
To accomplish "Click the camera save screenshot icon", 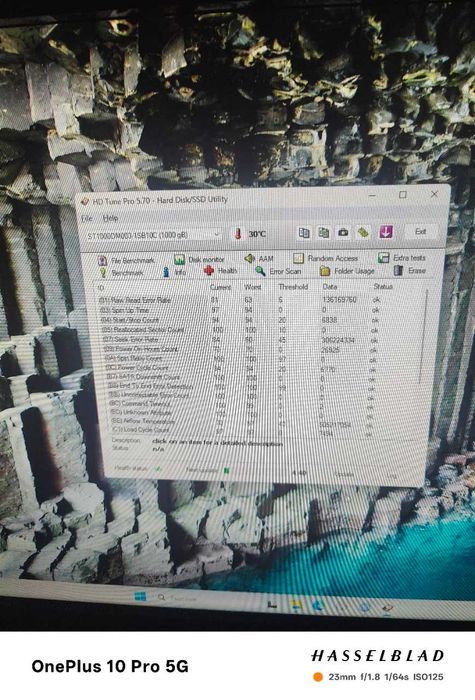I will point(343,233).
